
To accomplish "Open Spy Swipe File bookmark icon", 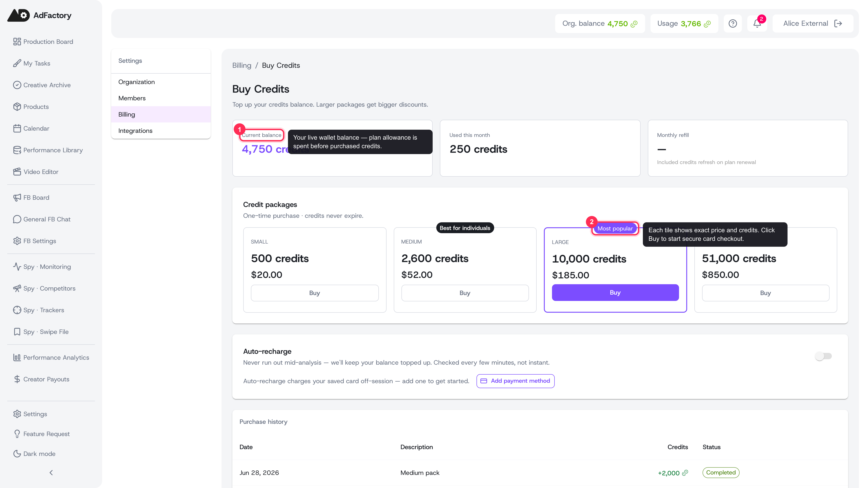I will [17, 332].
